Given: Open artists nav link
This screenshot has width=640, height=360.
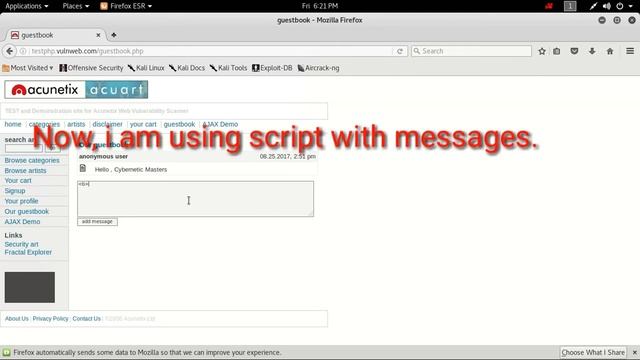Looking at the screenshot, I should coord(76,124).
